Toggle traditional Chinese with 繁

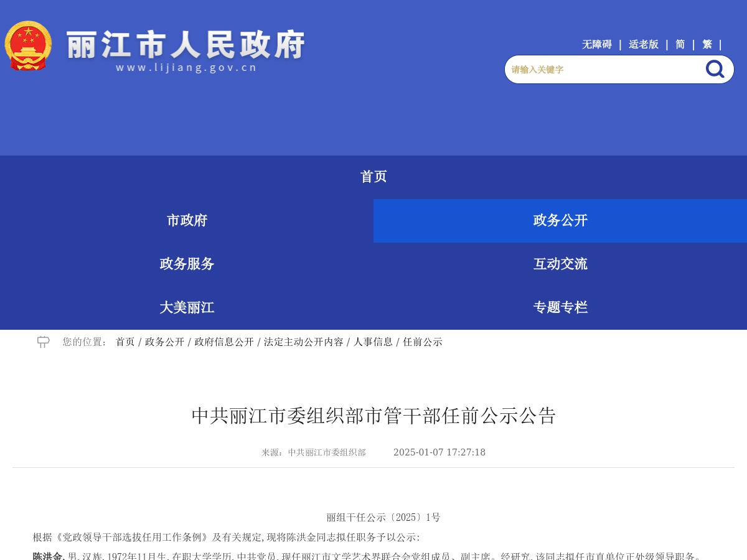coord(707,44)
